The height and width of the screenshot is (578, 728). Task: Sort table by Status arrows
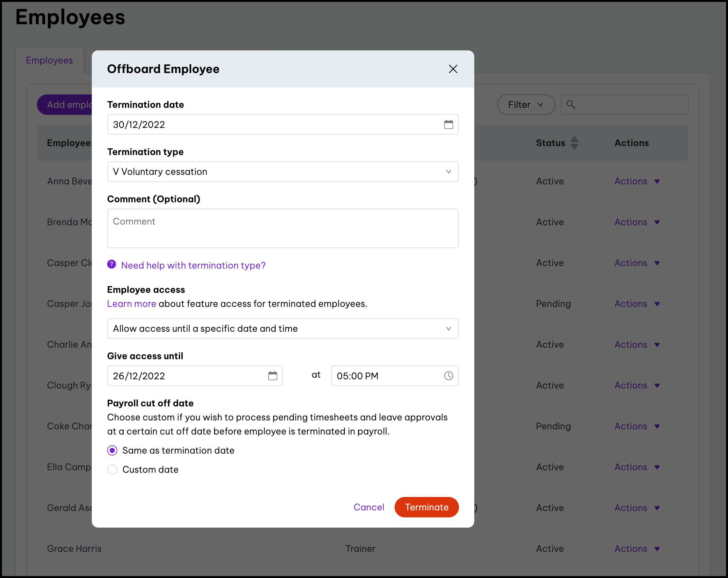[574, 143]
